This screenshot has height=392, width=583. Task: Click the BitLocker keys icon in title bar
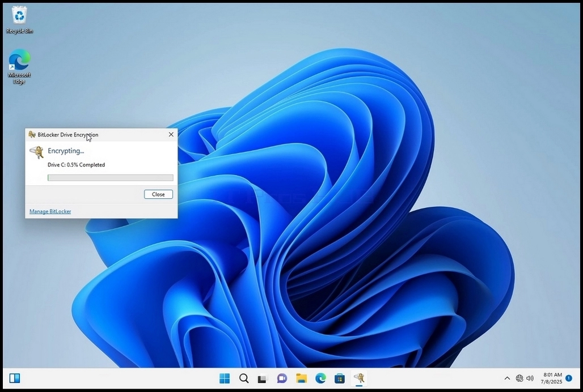coord(32,134)
